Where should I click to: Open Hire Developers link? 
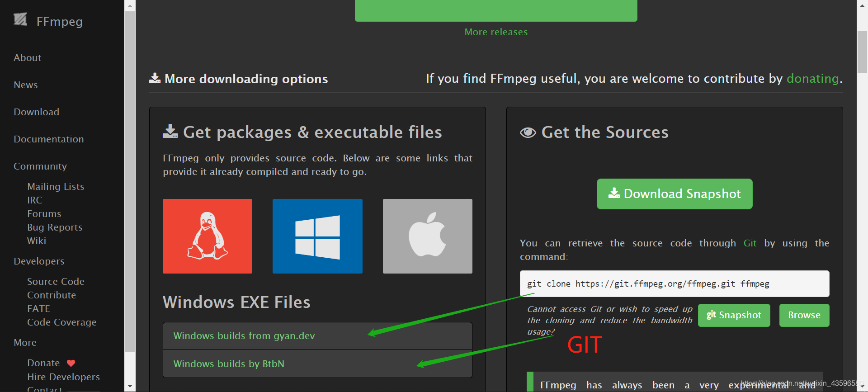coord(63,377)
